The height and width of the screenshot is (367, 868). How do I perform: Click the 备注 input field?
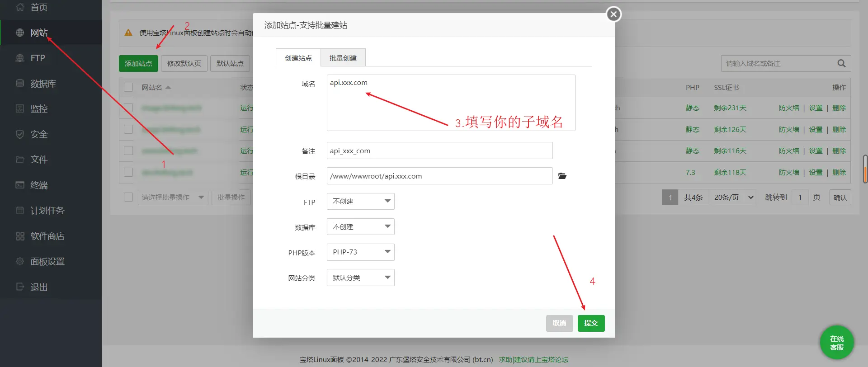tap(440, 151)
